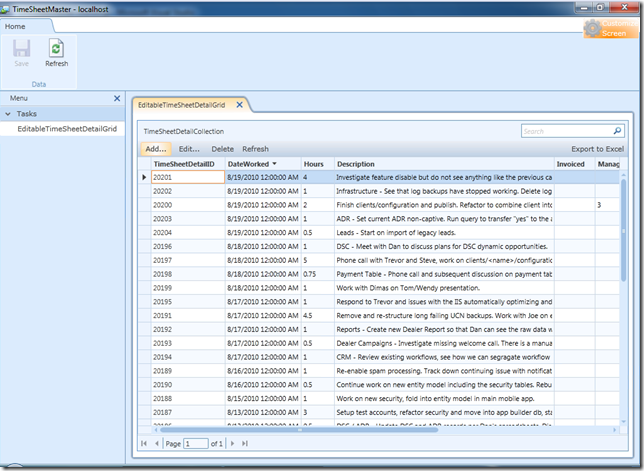Click 8/15/2010 DateWorked cell
This screenshot has height=471, width=644.
(x=263, y=399)
